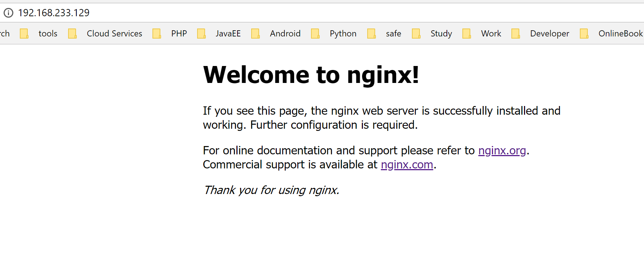Click the tools bookmark label

pos(48,34)
